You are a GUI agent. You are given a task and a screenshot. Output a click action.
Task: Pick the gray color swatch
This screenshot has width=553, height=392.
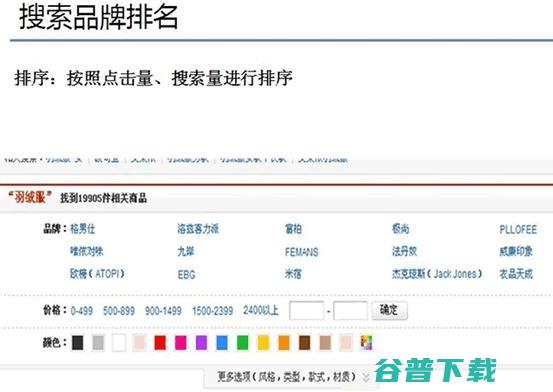tap(98, 343)
